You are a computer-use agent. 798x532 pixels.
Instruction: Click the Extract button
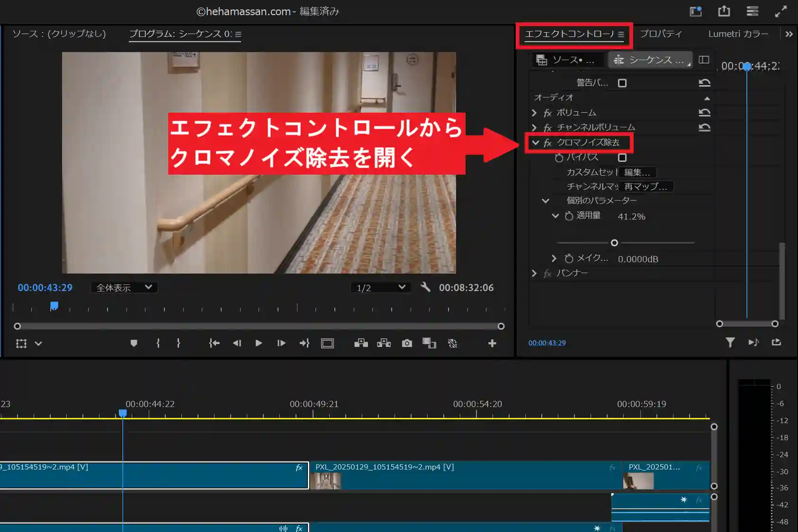pyautogui.click(x=384, y=343)
